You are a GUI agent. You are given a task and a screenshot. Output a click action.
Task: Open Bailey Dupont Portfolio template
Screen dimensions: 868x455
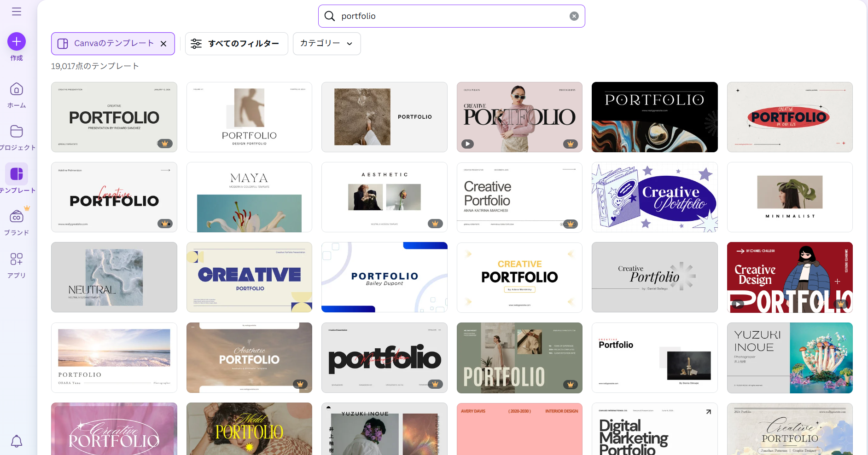384,277
